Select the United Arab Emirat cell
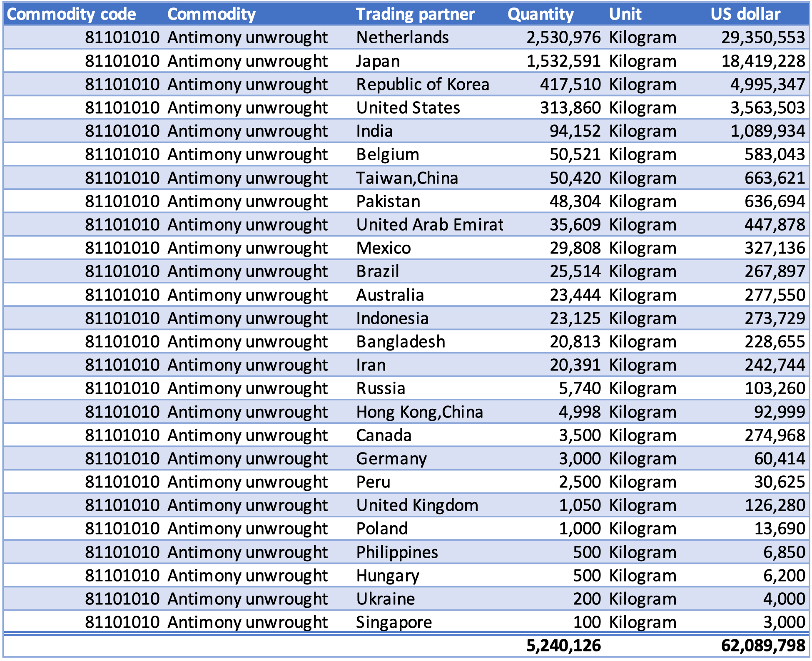This screenshot has height=661, width=812. pos(430,225)
